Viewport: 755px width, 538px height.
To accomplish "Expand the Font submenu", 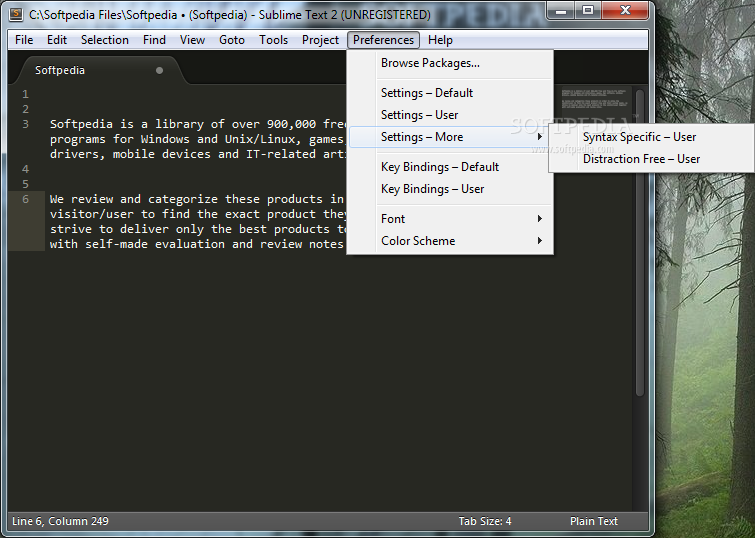I will pos(450,219).
